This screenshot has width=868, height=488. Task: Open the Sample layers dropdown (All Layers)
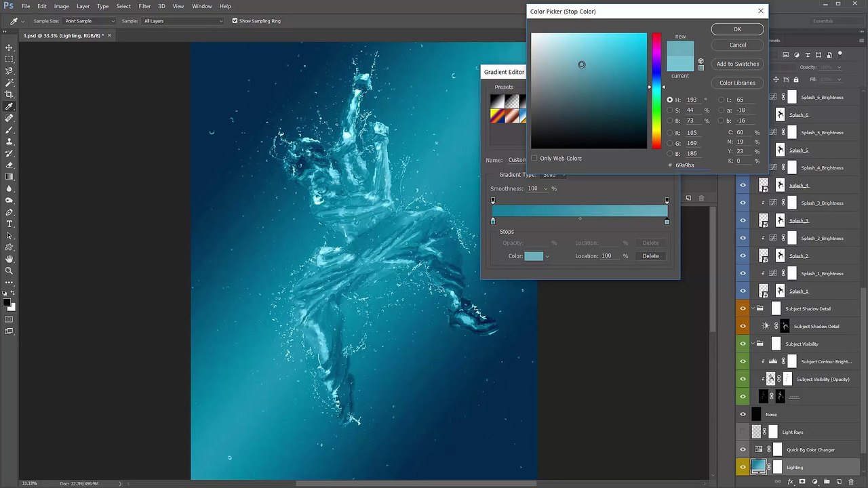(x=183, y=21)
